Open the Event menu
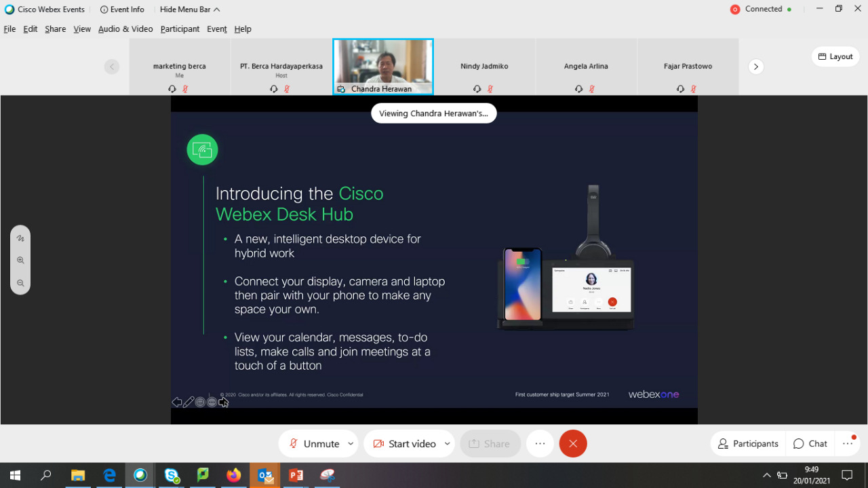 tap(217, 29)
